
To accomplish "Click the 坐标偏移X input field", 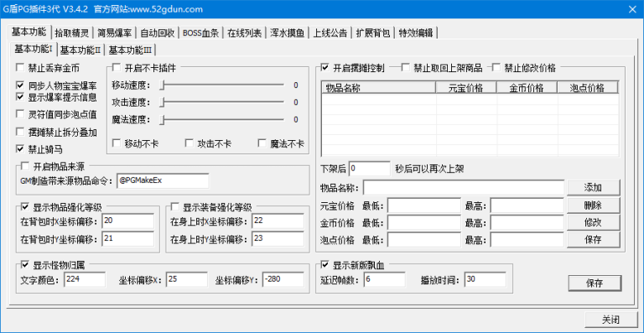I will (x=187, y=279).
